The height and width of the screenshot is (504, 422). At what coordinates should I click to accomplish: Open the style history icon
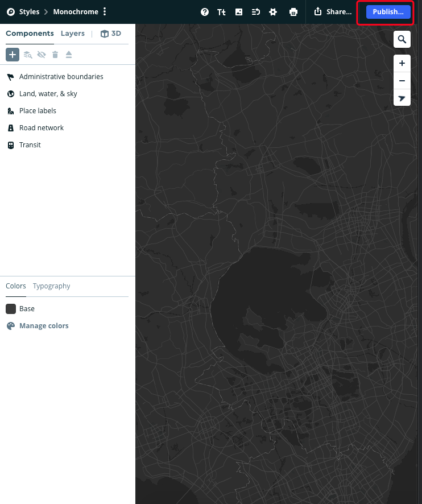tap(256, 12)
